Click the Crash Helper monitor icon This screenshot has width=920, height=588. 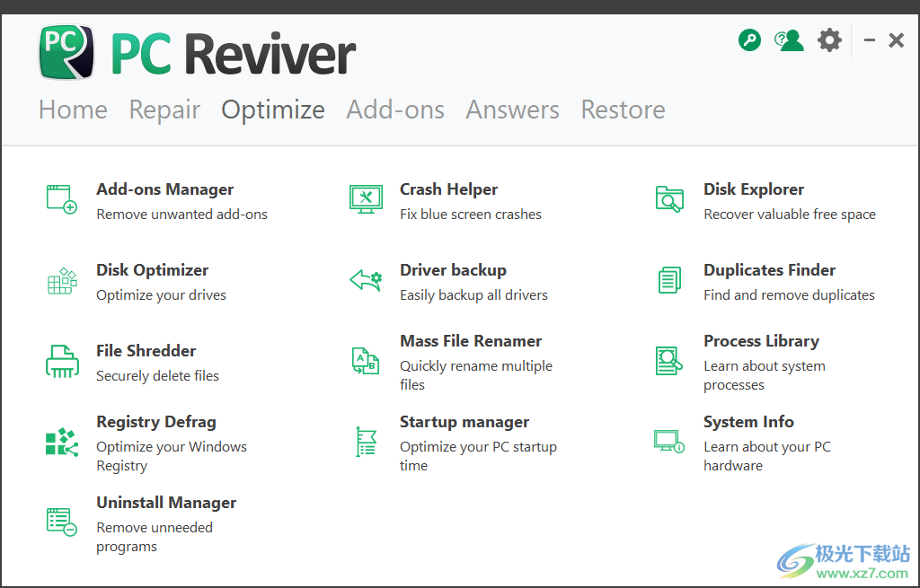(366, 199)
